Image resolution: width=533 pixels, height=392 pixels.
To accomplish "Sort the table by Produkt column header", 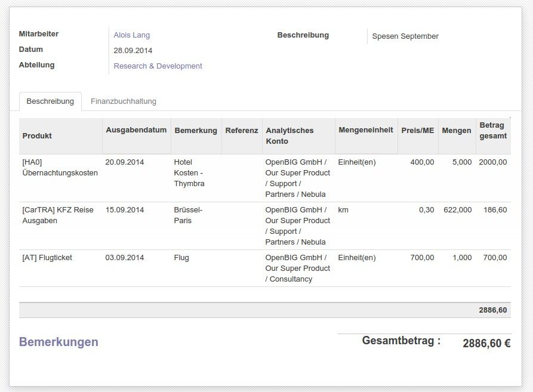I will point(37,136).
